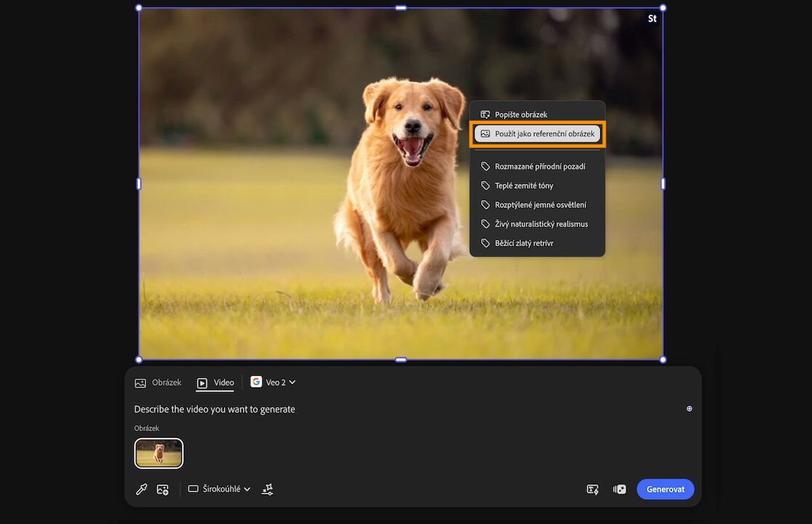Switch to the Obrázek tab
Screen dimensions: 812x524
[x=158, y=383]
